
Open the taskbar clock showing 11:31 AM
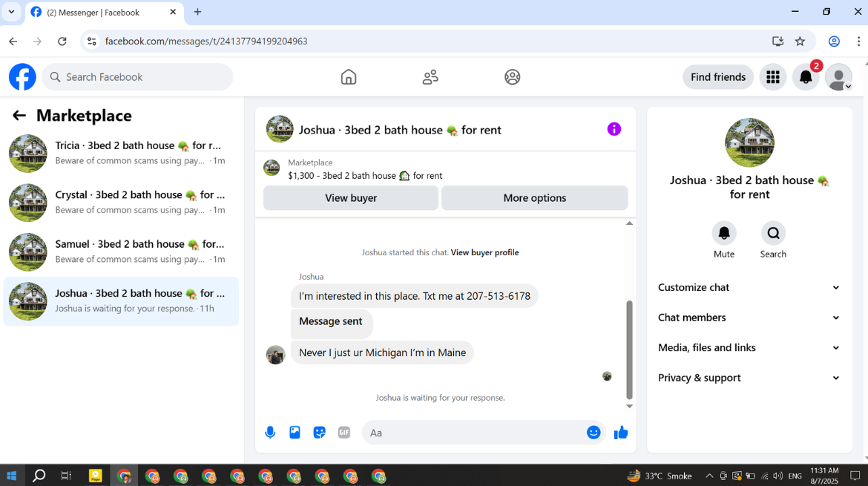click(x=824, y=476)
